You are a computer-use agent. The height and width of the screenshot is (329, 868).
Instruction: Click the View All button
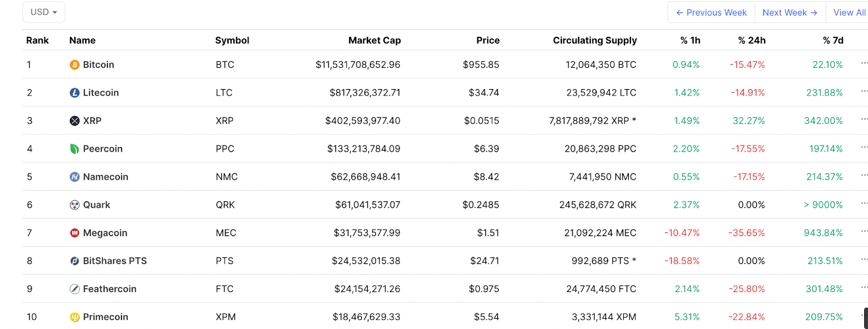tap(849, 12)
